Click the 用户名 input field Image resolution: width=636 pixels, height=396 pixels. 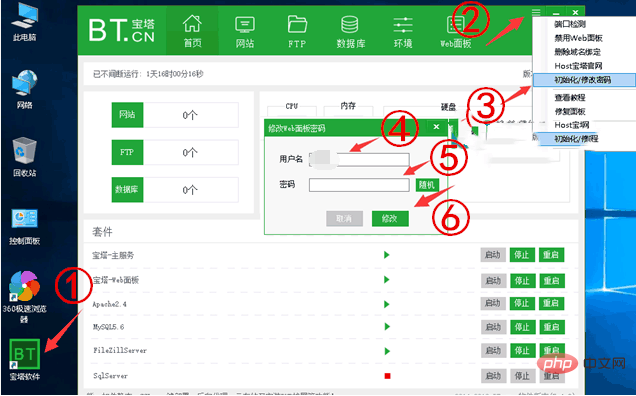click(359, 159)
